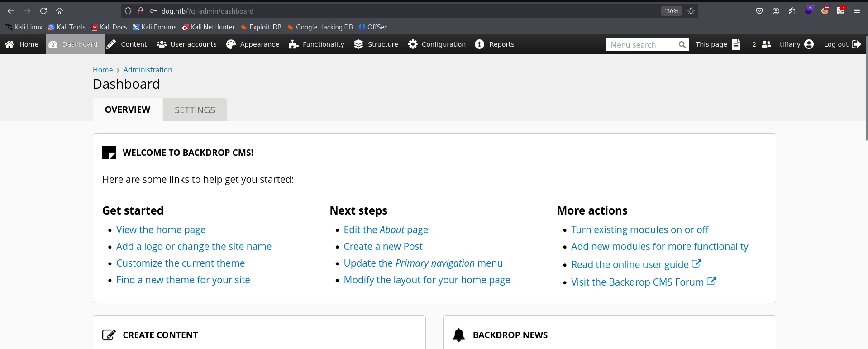Open Firefox account profile icon
This screenshot has height=349, width=868.
776,11
